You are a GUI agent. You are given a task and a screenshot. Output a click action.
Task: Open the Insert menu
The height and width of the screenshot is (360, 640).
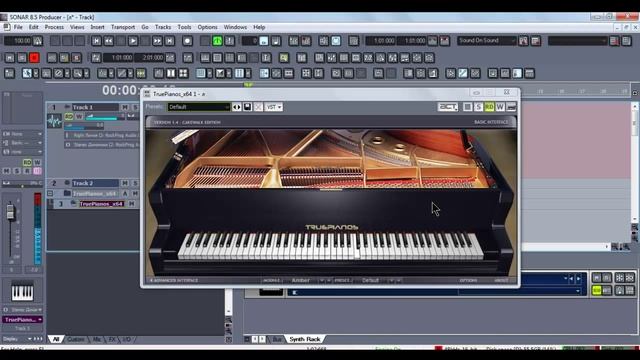[97, 27]
